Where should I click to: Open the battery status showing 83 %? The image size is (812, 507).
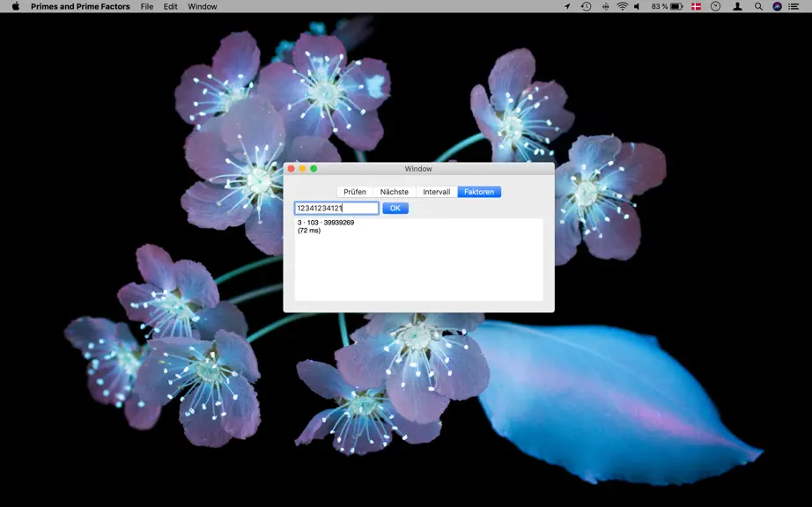click(667, 6)
